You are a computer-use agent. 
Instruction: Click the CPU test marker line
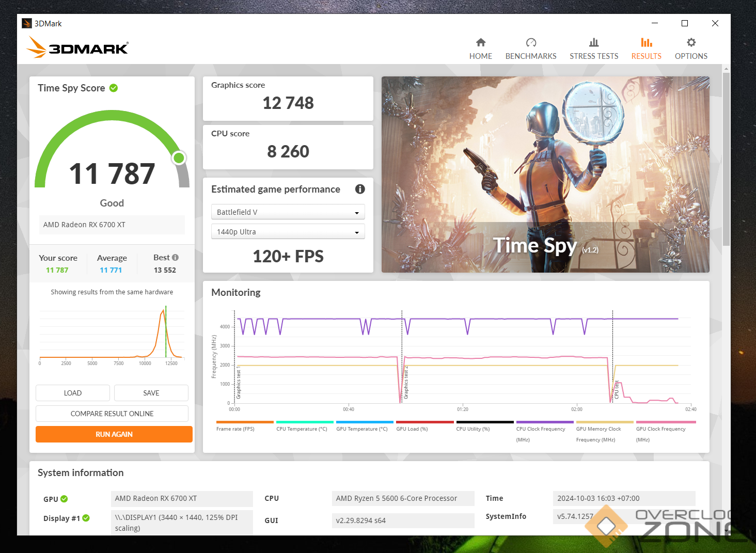(x=612, y=356)
